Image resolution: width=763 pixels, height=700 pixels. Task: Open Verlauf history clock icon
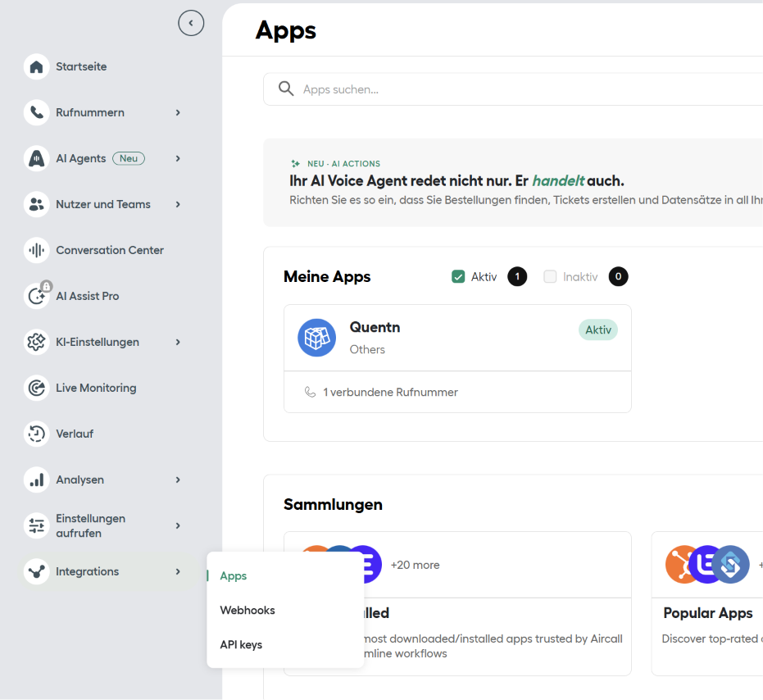37,434
